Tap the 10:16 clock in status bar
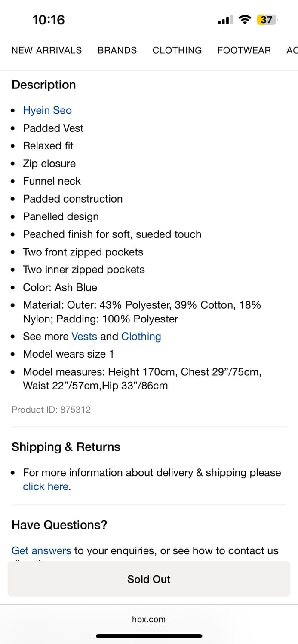 pyautogui.click(x=49, y=20)
